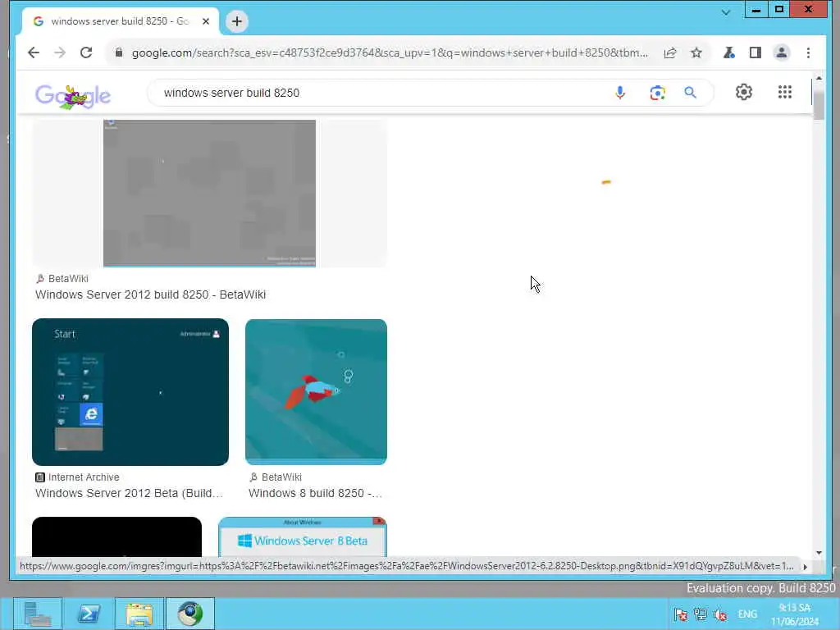Reload the current Google page
This screenshot has width=840, height=630.
click(86, 52)
